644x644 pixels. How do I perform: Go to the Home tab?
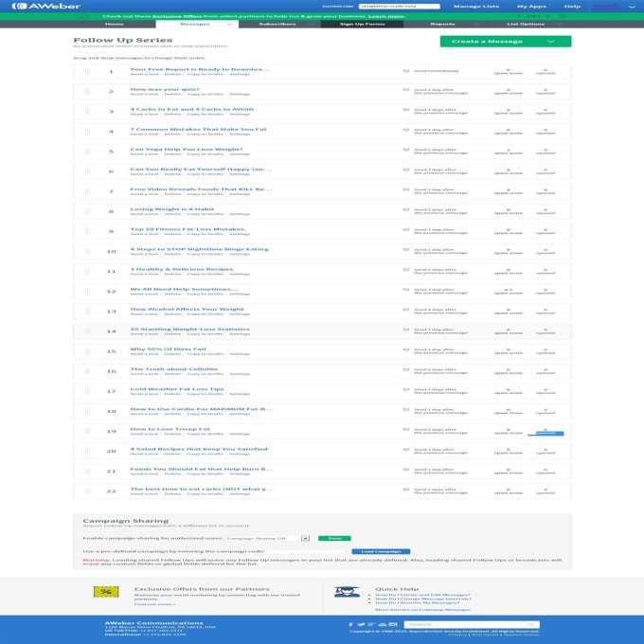[115, 25]
